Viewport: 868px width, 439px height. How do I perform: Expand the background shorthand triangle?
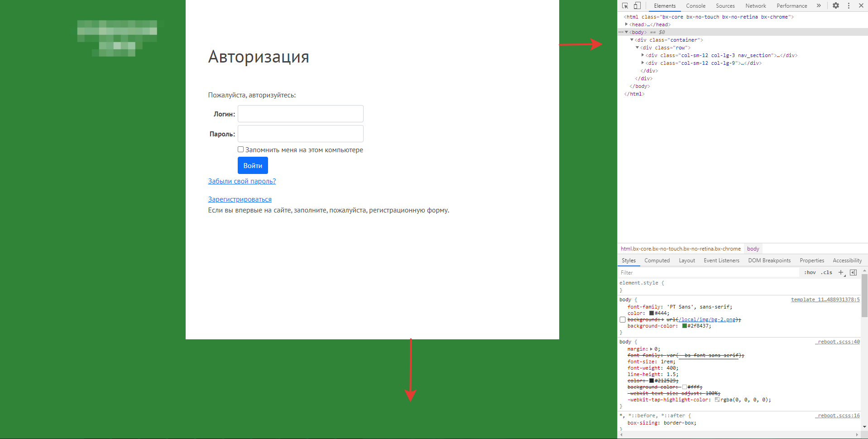point(662,319)
